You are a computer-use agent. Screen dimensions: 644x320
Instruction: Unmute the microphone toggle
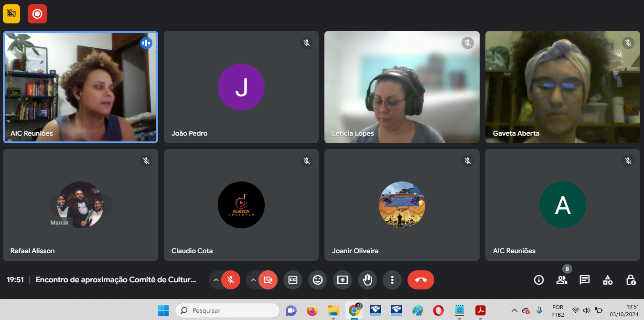coord(231,280)
